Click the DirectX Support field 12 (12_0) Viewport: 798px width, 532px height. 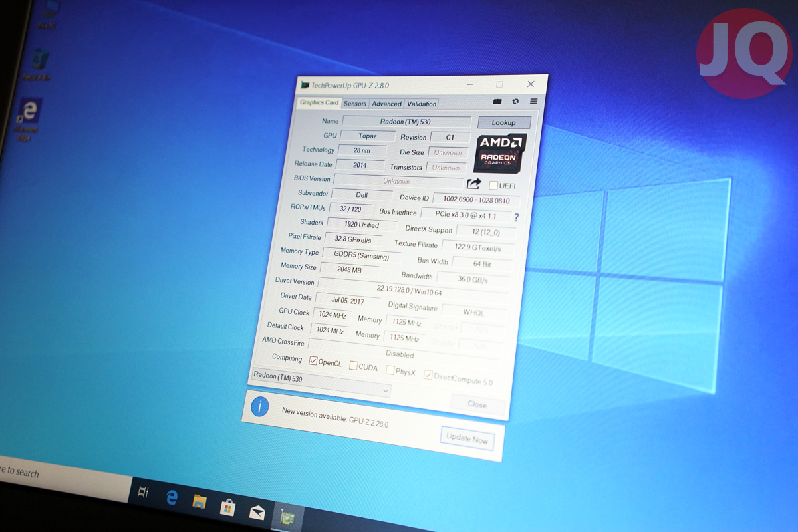487,232
